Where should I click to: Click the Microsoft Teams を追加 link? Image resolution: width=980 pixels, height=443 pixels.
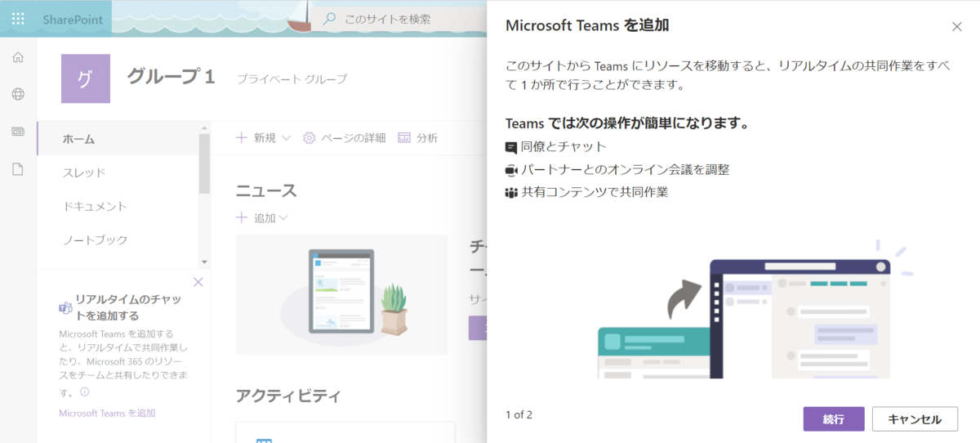click(107, 413)
